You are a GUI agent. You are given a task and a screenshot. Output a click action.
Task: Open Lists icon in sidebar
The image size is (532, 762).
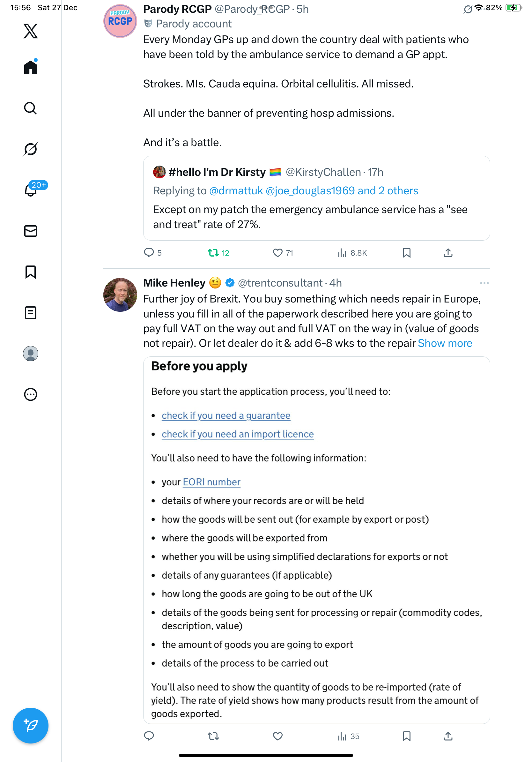31,313
